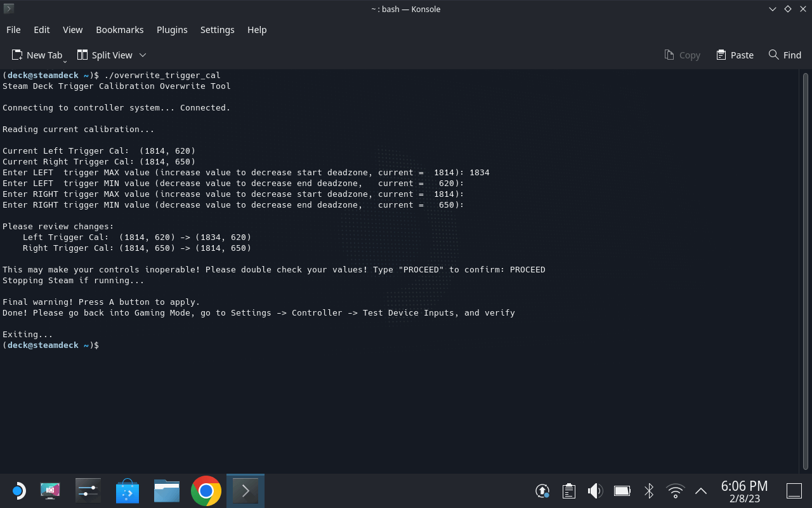Click 'Steam Deck Trigger Calibration Overwrite Tool' line
The height and width of the screenshot is (508, 812).
click(117, 86)
